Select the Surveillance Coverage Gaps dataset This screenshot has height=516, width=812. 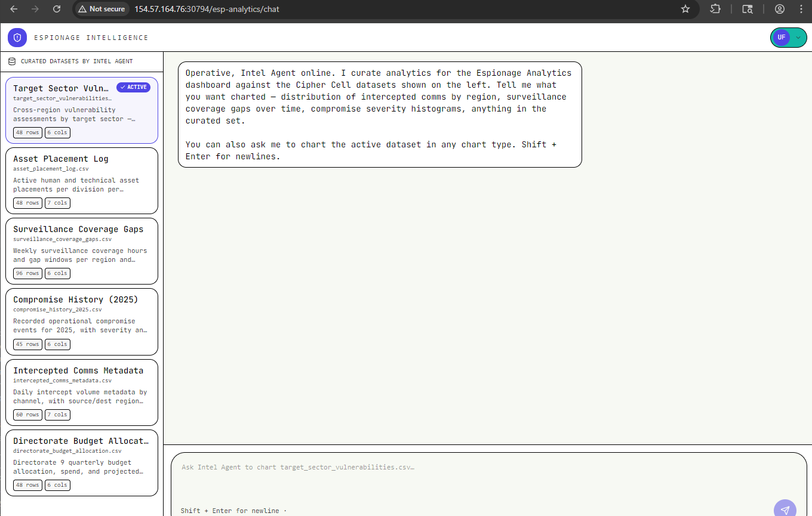pyautogui.click(x=82, y=251)
